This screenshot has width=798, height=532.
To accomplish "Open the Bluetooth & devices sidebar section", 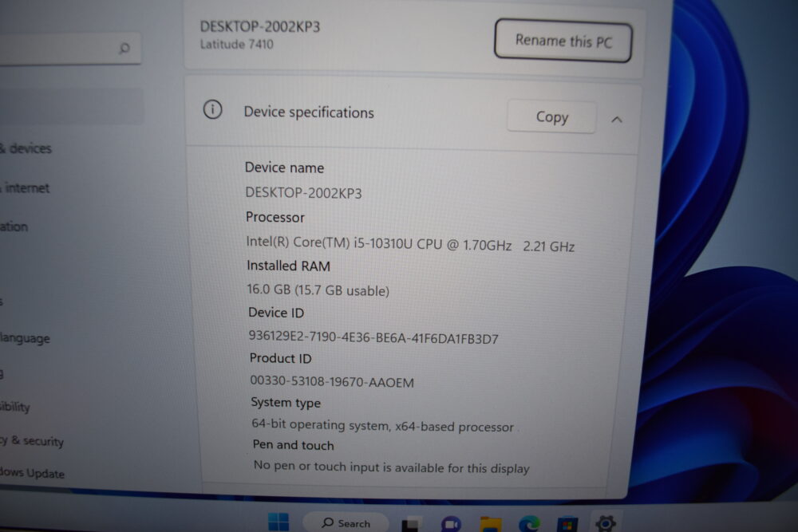I will pyautogui.click(x=26, y=148).
